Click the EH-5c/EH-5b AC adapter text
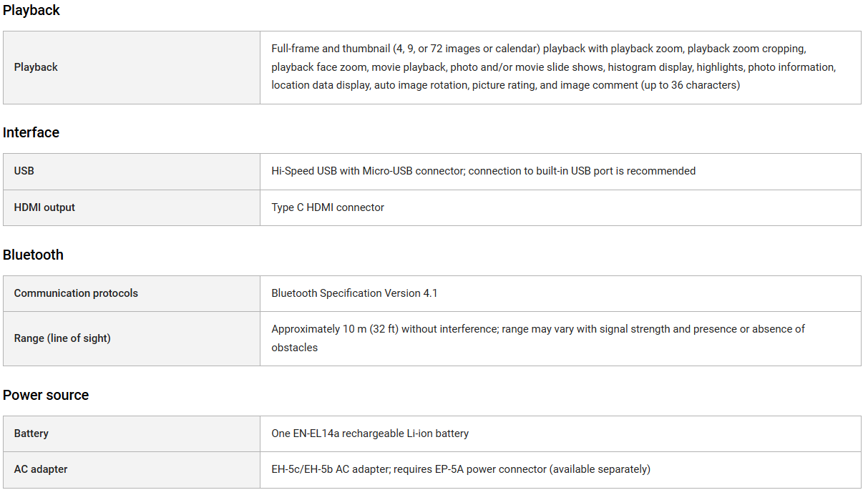The image size is (868, 495). click(x=460, y=469)
